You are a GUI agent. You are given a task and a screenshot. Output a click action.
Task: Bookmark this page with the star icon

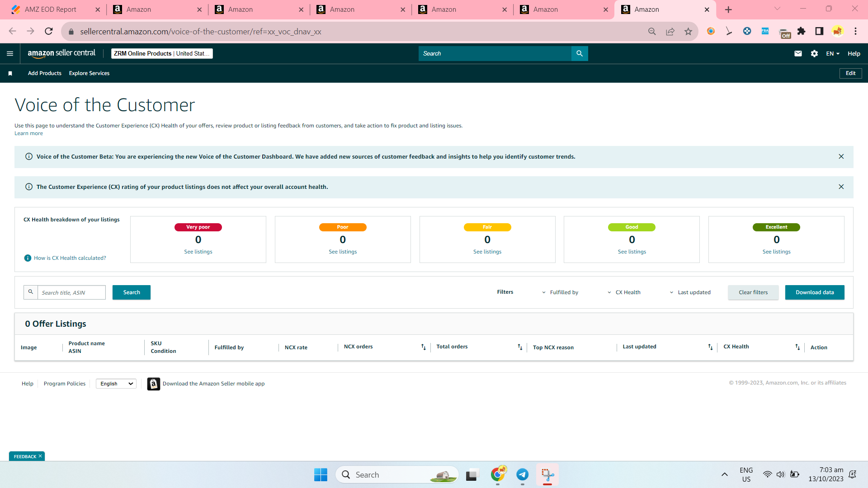(x=688, y=31)
